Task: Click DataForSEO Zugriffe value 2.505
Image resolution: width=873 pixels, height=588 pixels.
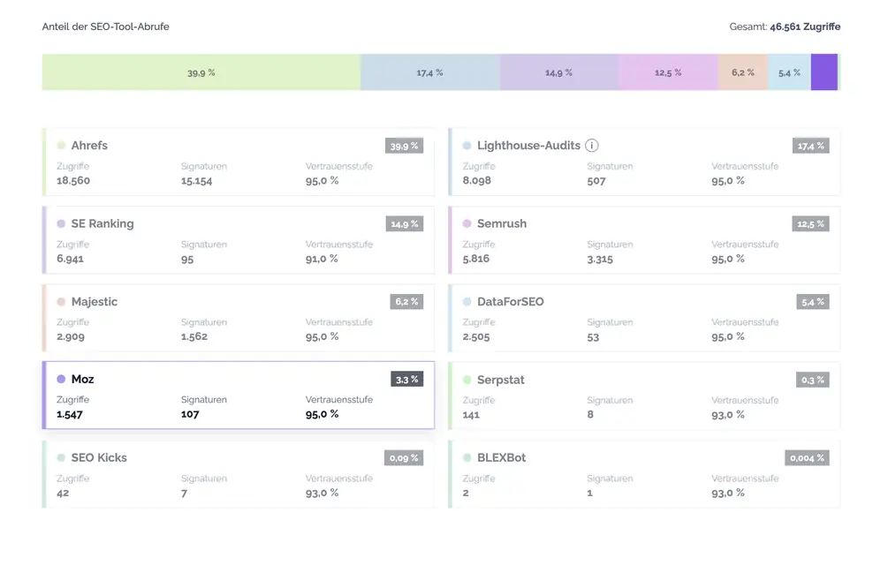Action: [475, 336]
